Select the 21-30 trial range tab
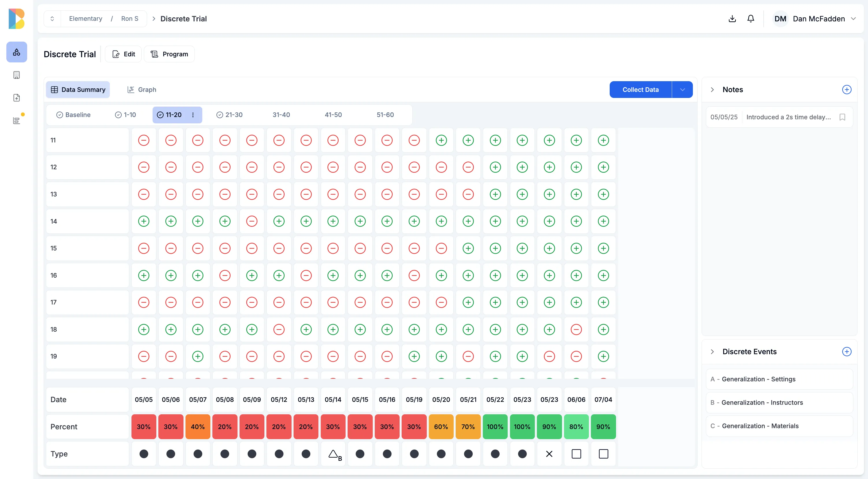 coord(229,115)
